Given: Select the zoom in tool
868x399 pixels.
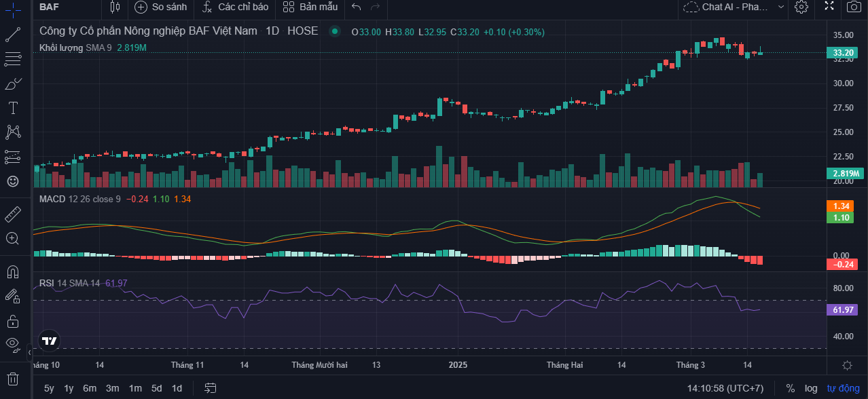Looking at the screenshot, I should click(x=13, y=238).
